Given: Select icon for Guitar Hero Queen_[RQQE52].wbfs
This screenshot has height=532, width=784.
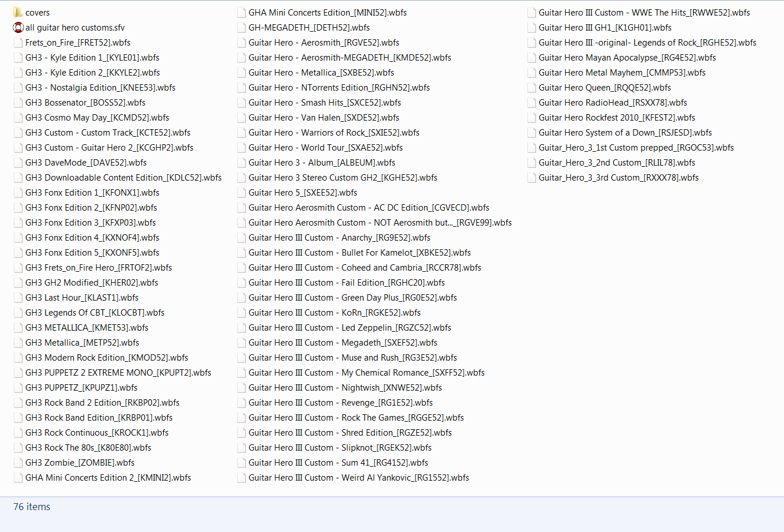Looking at the screenshot, I should [x=532, y=87].
